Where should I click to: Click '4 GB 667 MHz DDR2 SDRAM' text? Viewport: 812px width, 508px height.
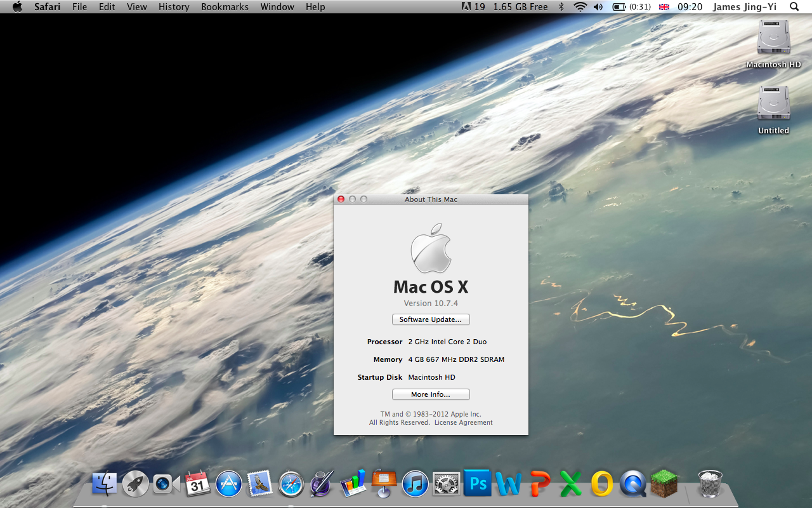[456, 359]
